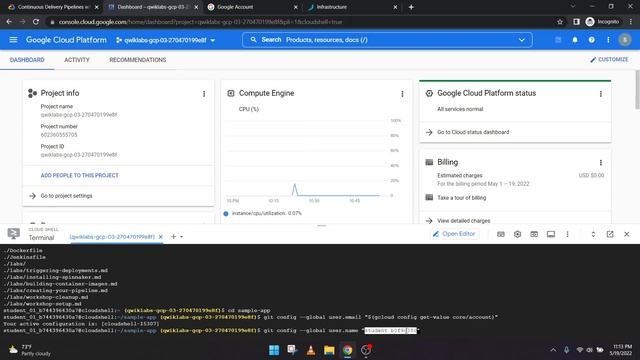This screenshot has height=360, width=640.
Task: Click the address bar URL
Action: [200, 22]
